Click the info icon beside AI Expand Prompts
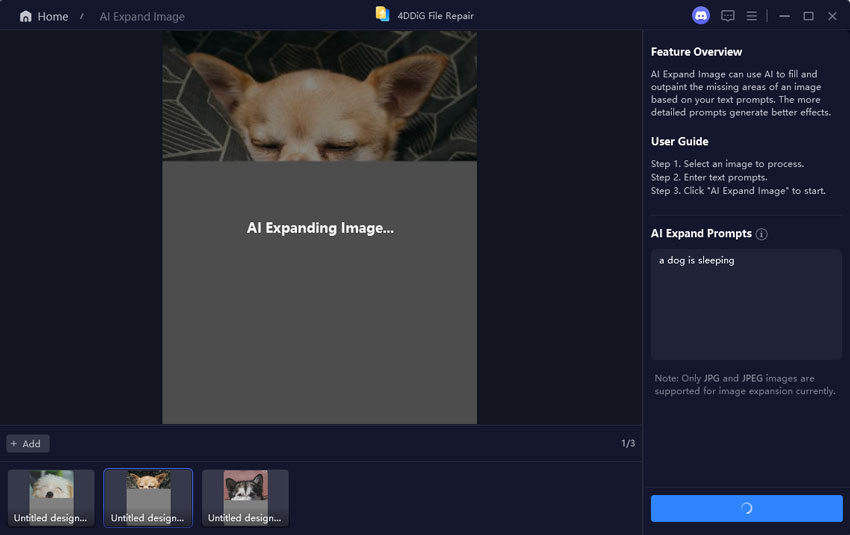 pyautogui.click(x=761, y=234)
